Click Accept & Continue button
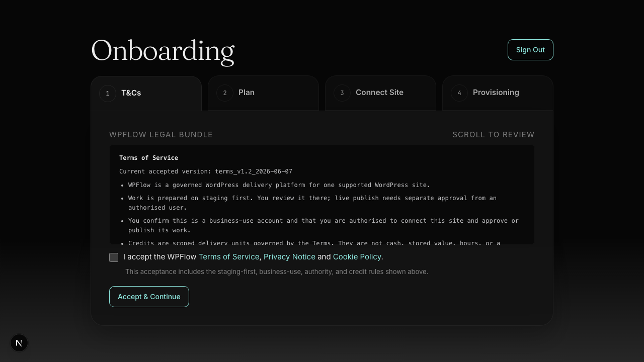This screenshot has height=362, width=644. point(149,297)
